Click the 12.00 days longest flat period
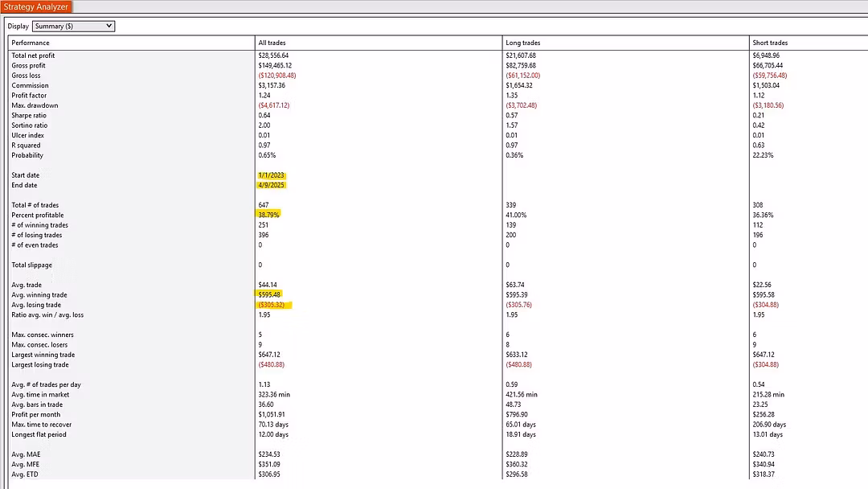This screenshot has width=868, height=489. pyautogui.click(x=273, y=434)
